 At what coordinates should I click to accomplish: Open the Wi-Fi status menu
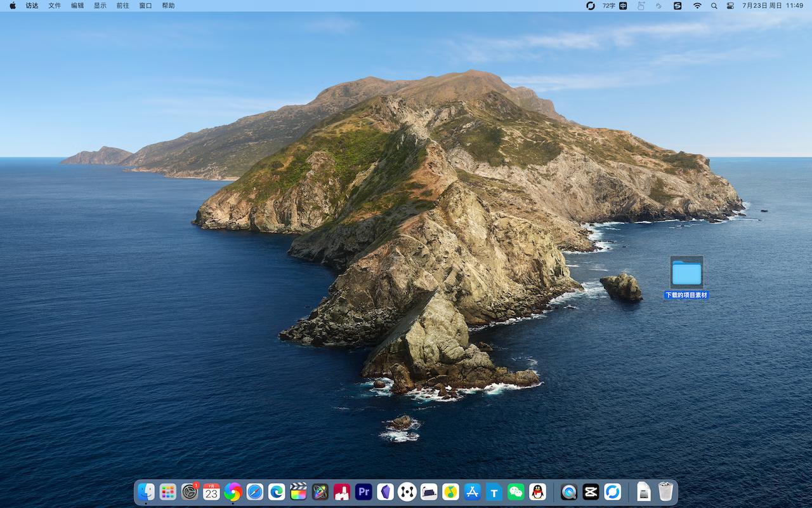[x=697, y=6]
